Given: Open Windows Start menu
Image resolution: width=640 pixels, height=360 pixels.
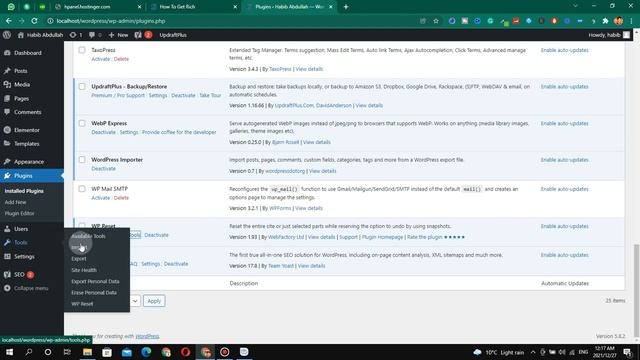Looking at the screenshot, I should click(x=9, y=352).
